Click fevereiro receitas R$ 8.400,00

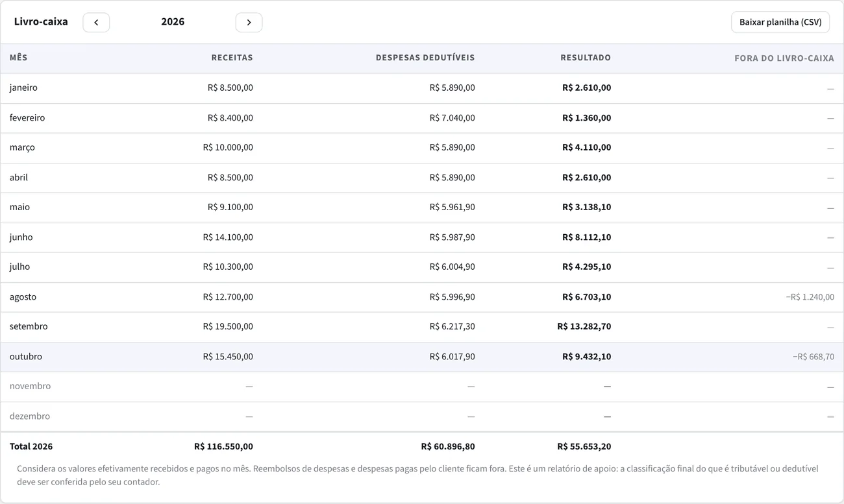pyautogui.click(x=230, y=118)
